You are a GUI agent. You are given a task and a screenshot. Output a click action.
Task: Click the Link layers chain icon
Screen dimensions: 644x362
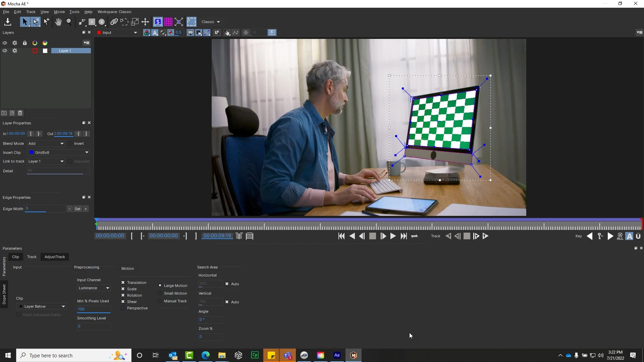pos(114,22)
